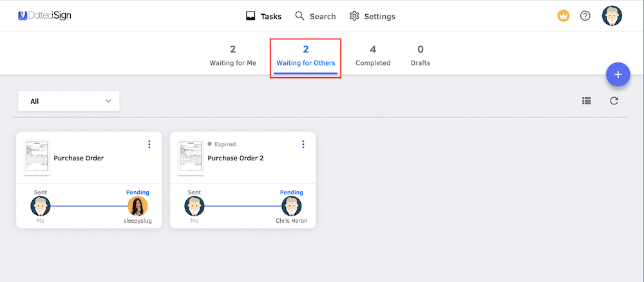Open the Purchase Order document thumbnail

pos(37,158)
